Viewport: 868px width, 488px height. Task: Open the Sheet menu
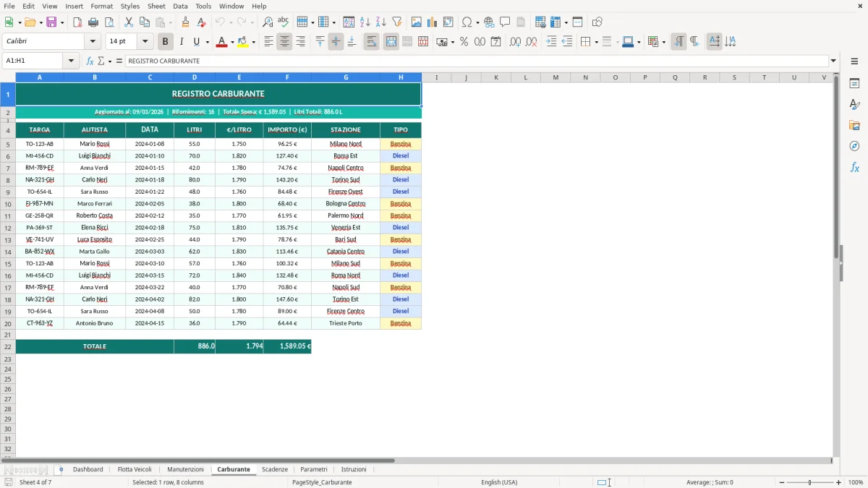[x=156, y=6]
